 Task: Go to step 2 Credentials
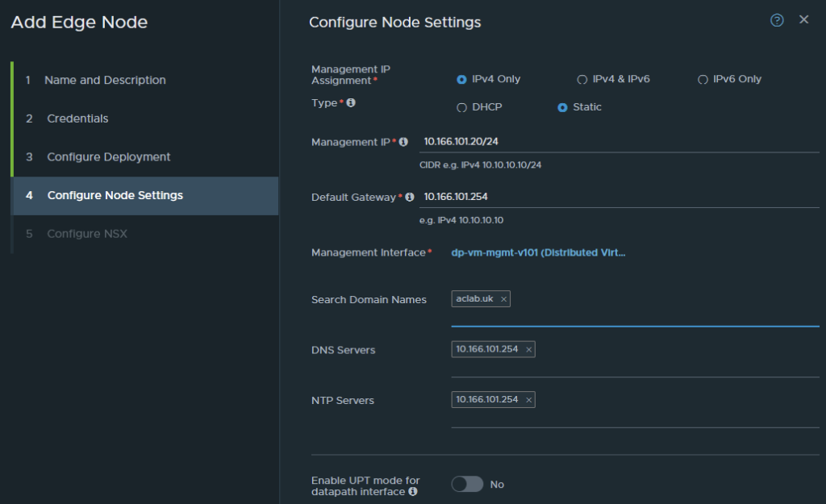click(x=77, y=119)
